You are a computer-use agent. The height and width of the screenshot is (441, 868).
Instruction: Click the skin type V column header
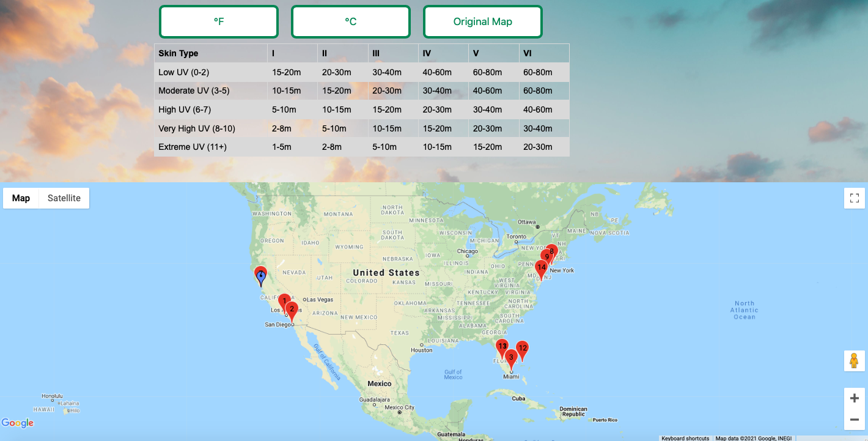tap(494, 53)
